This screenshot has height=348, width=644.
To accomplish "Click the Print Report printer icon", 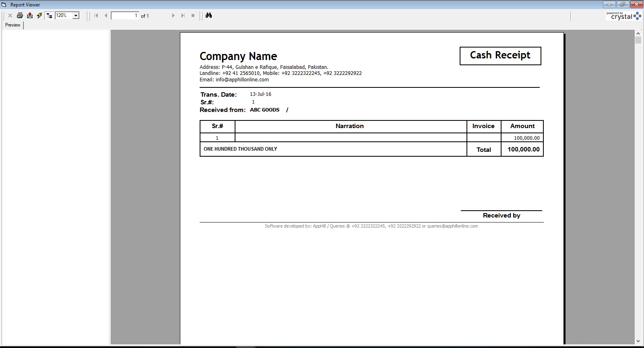I will pyautogui.click(x=20, y=15).
